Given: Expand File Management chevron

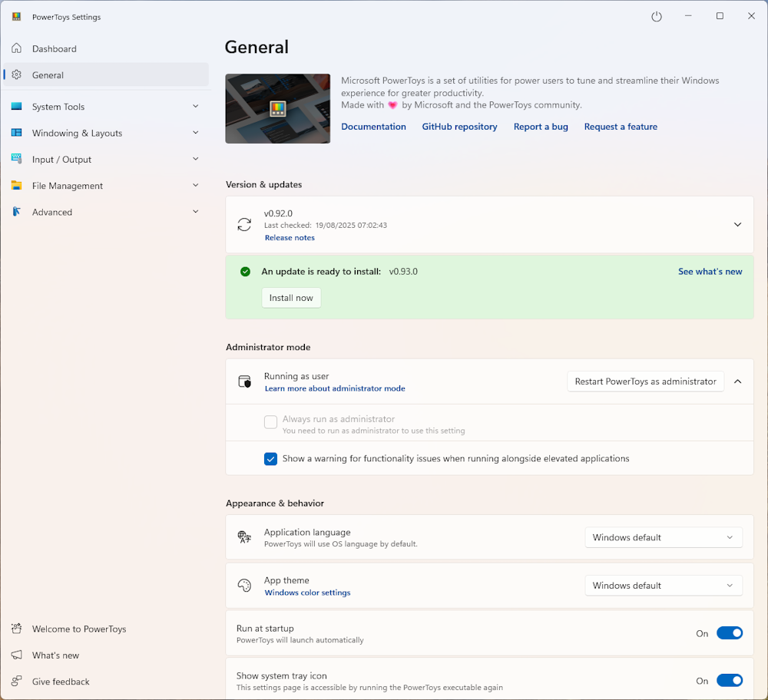Looking at the screenshot, I should 195,186.
